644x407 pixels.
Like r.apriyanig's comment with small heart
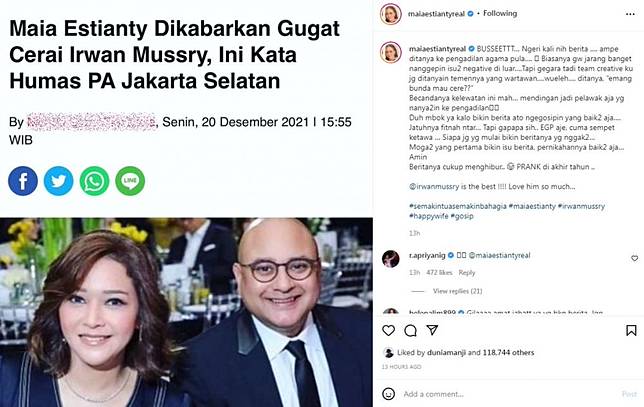pyautogui.click(x=635, y=258)
